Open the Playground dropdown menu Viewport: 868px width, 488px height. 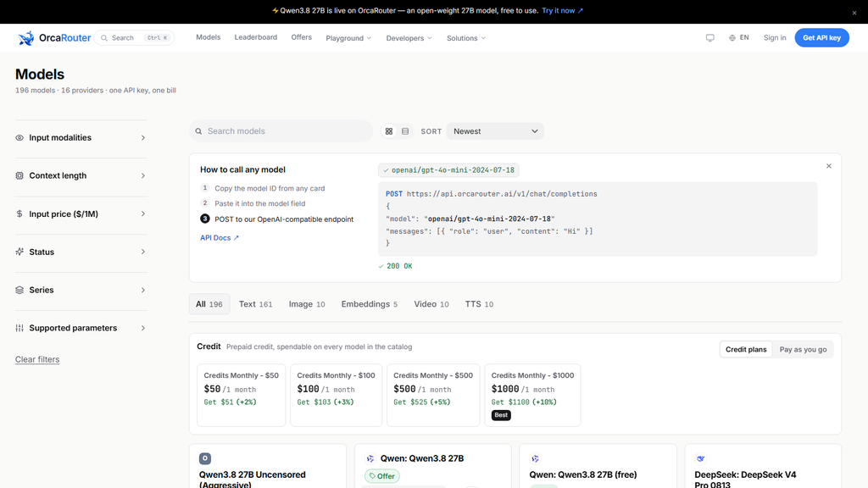coord(348,38)
